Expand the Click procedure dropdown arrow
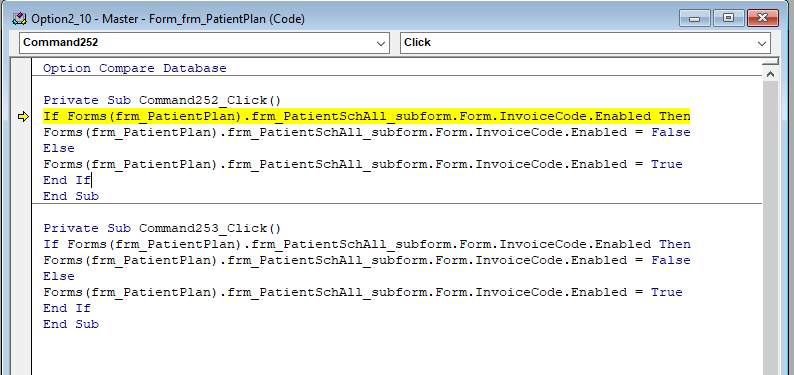 pyautogui.click(x=762, y=44)
